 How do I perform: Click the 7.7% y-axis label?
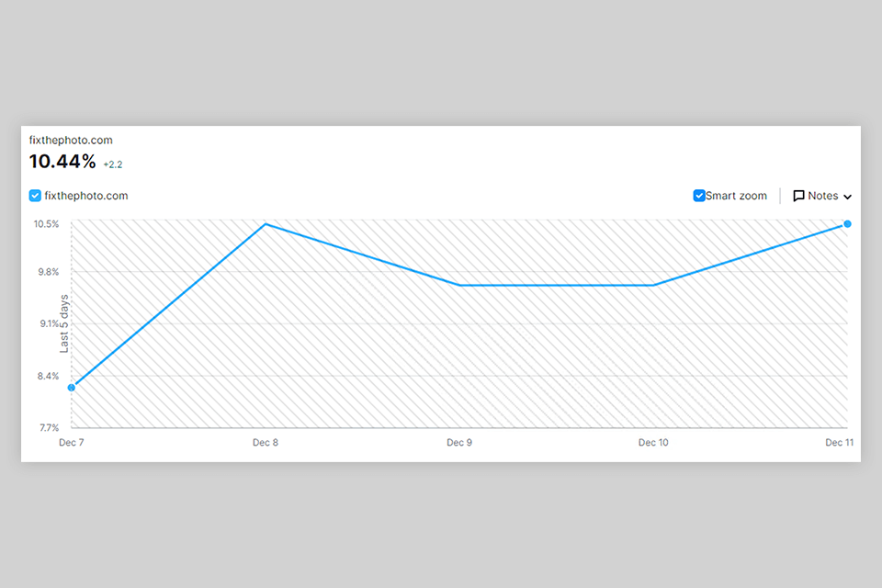click(x=47, y=427)
